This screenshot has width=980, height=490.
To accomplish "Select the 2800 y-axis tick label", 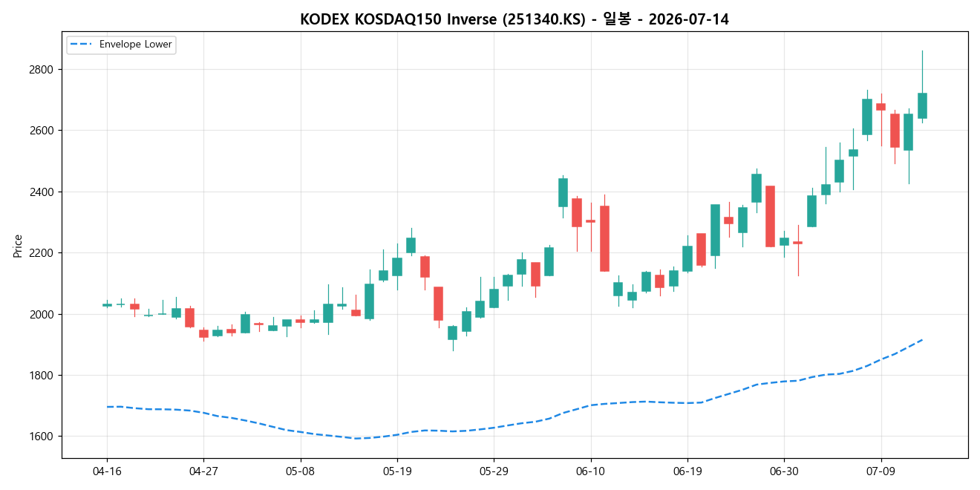I will (x=41, y=70).
